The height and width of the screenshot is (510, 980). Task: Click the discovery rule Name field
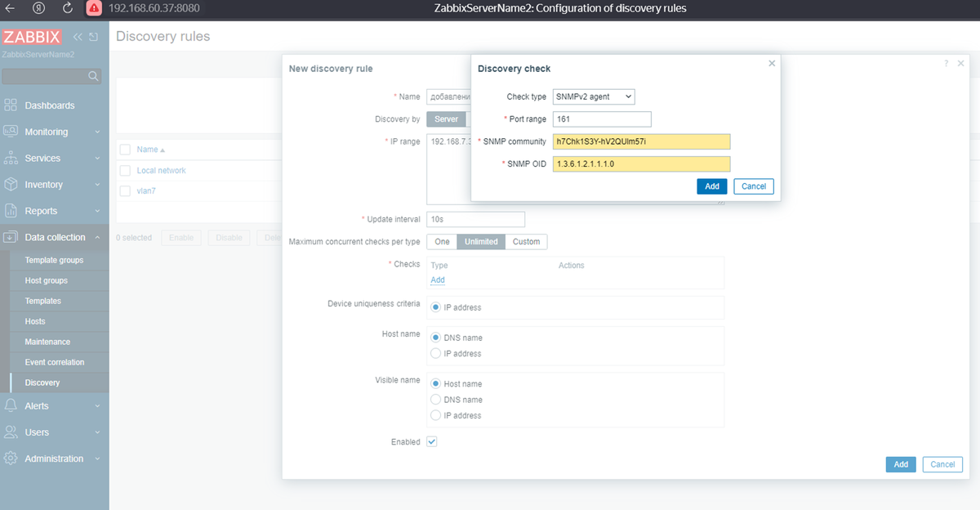click(448, 96)
